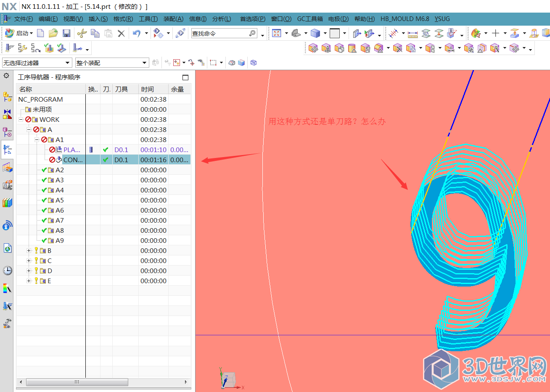Open the HB_MOULD M6.8 menu

tap(405, 19)
